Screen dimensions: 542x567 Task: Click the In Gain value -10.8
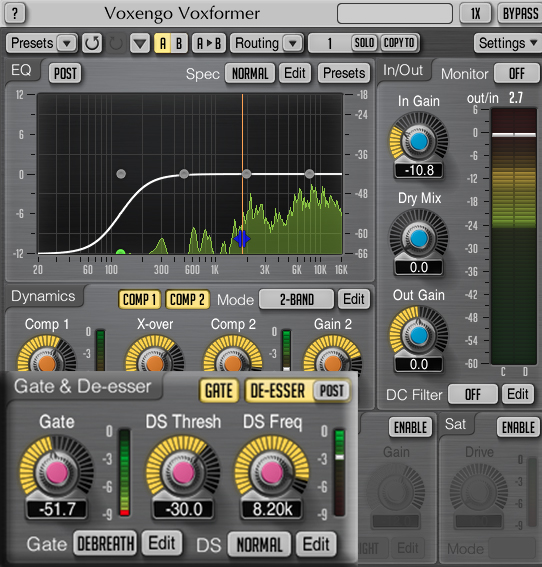click(x=419, y=170)
